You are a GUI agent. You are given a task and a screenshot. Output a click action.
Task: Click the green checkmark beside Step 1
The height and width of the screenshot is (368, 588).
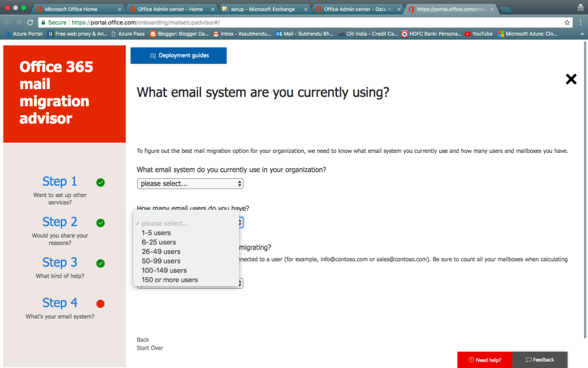pyautogui.click(x=100, y=182)
